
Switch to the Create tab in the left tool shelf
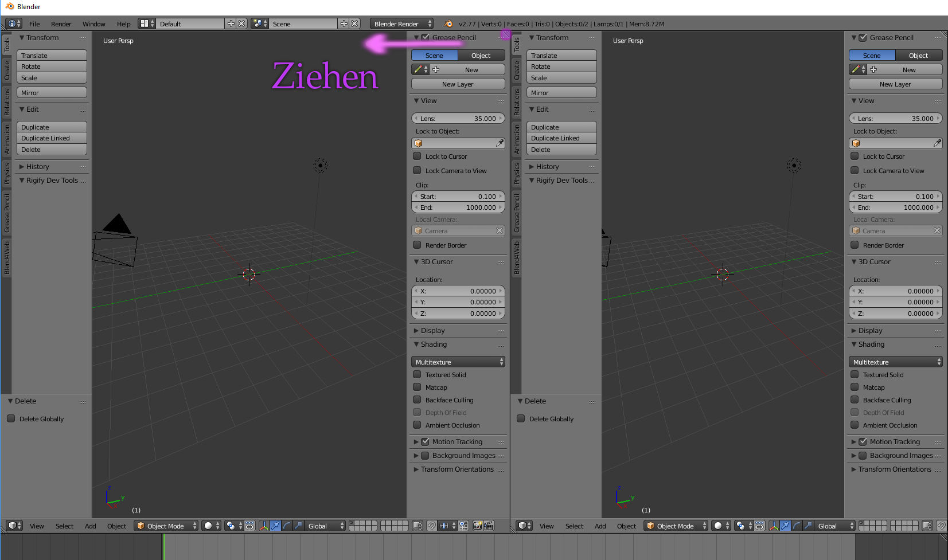point(7,71)
